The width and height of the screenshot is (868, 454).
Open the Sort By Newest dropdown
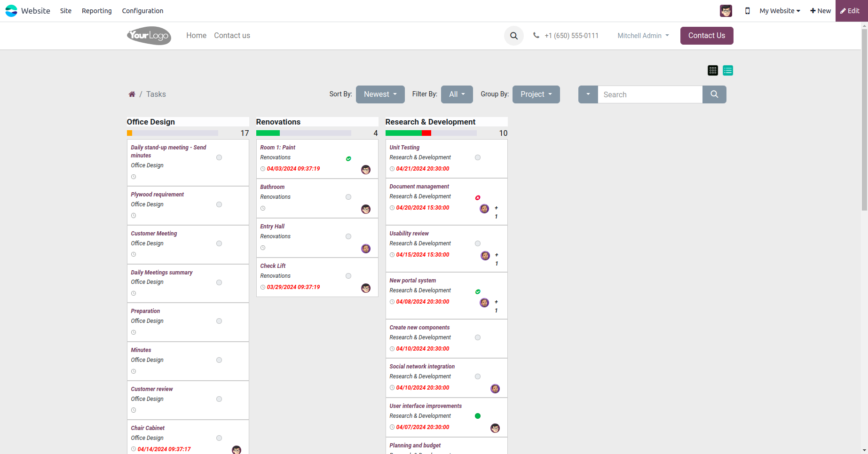point(380,94)
